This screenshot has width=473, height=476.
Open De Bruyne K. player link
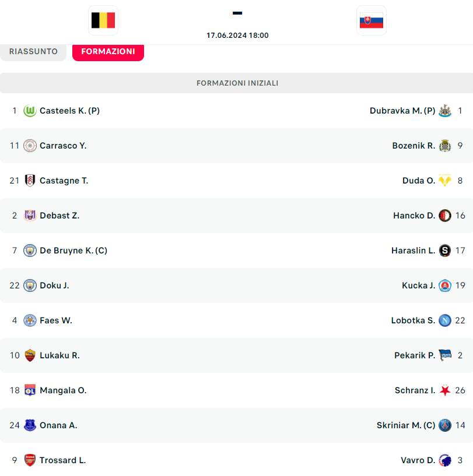[73, 251]
